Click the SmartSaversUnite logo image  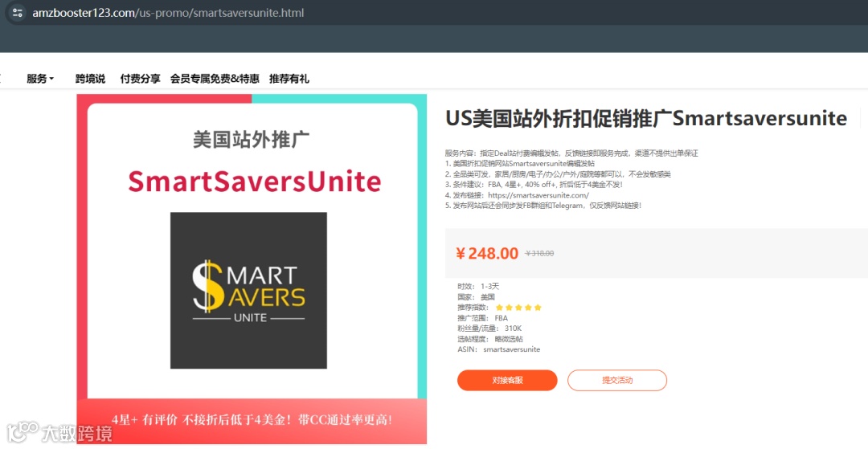coord(248,290)
